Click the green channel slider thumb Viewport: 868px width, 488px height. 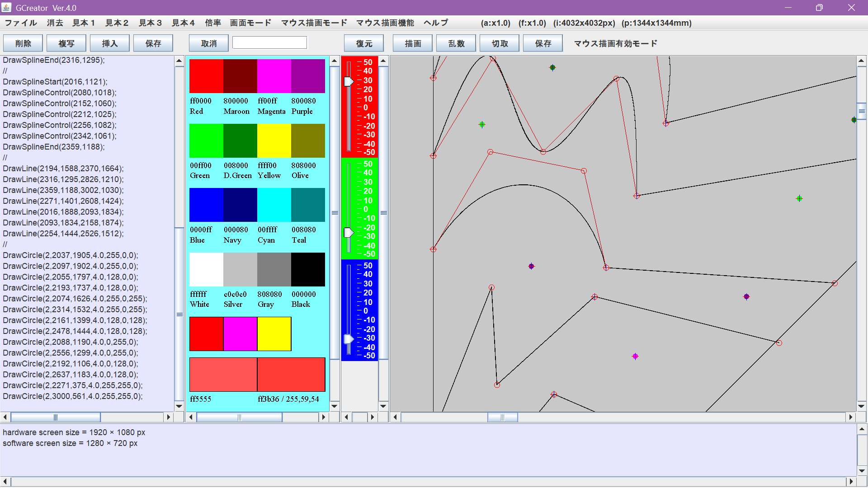tap(349, 233)
